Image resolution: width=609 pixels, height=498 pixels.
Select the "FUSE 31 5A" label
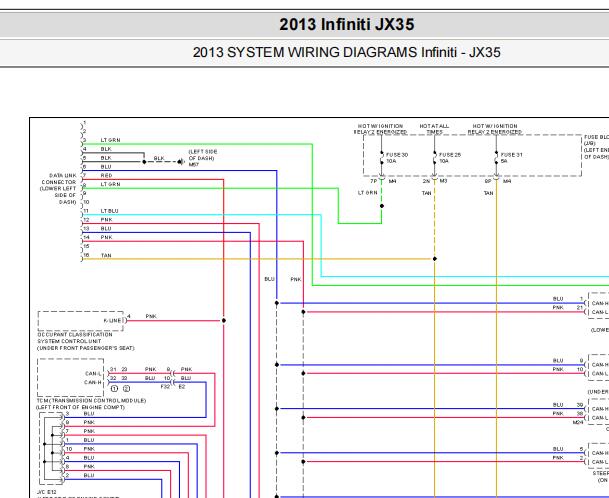(512, 158)
